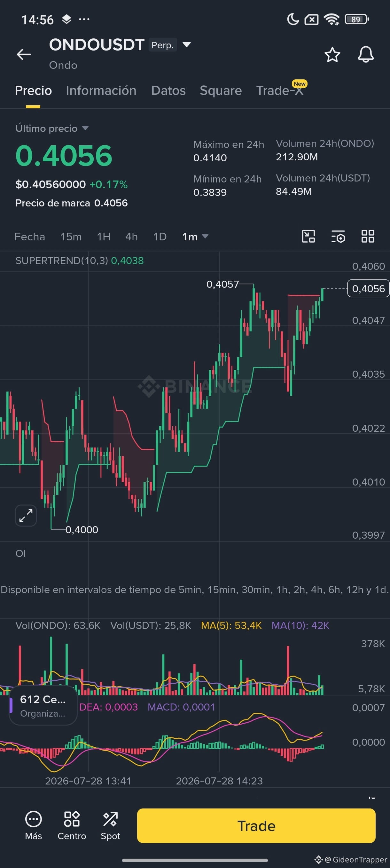Screen dimensions: 390x868
Task: Tap the MACD: 0,0001 value
Action: [181, 707]
